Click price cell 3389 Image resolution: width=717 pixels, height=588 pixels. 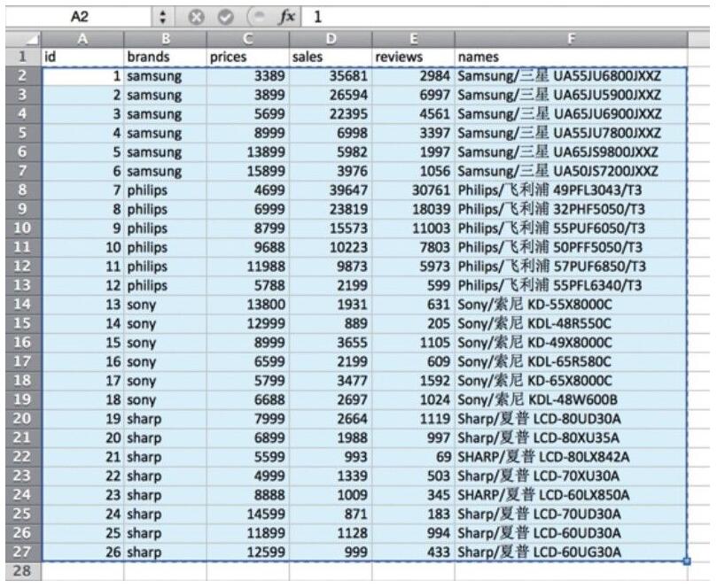[248, 76]
